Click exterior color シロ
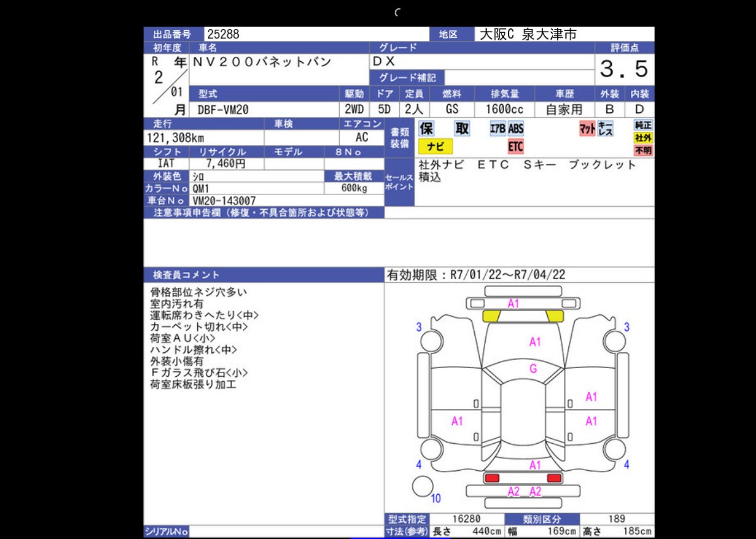756x539 pixels. [x=198, y=176]
